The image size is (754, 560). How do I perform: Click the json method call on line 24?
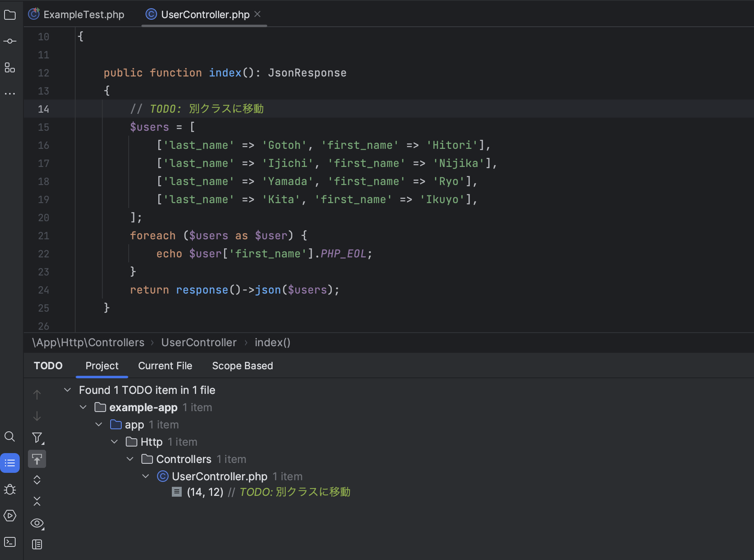click(268, 290)
